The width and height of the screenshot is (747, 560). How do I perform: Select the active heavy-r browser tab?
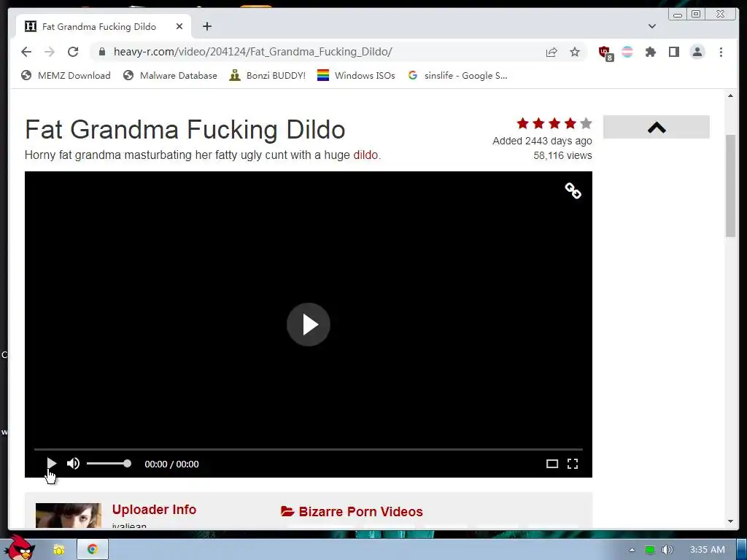coord(104,27)
